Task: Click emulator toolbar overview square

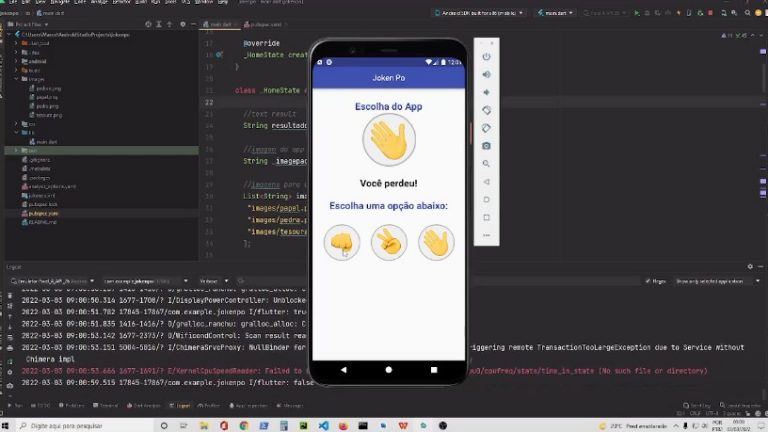Action: click(x=486, y=217)
